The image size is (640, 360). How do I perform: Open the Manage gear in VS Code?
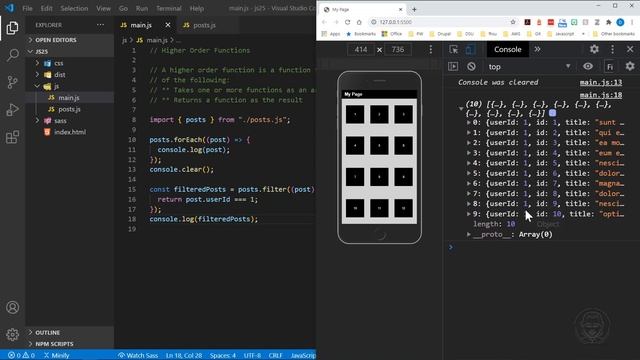[x=12, y=335]
